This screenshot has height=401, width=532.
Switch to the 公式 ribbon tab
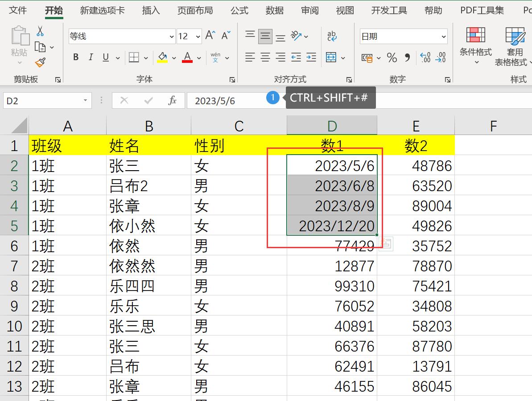pyautogui.click(x=239, y=10)
